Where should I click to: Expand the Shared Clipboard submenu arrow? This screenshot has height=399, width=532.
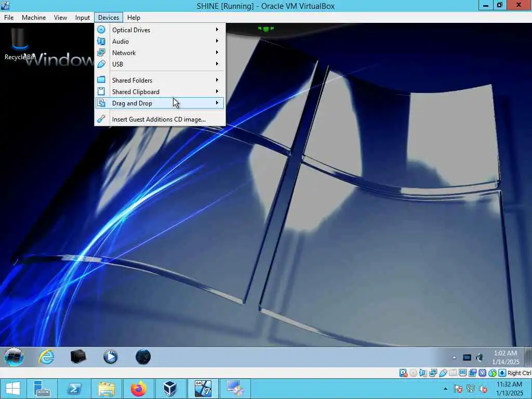click(217, 91)
